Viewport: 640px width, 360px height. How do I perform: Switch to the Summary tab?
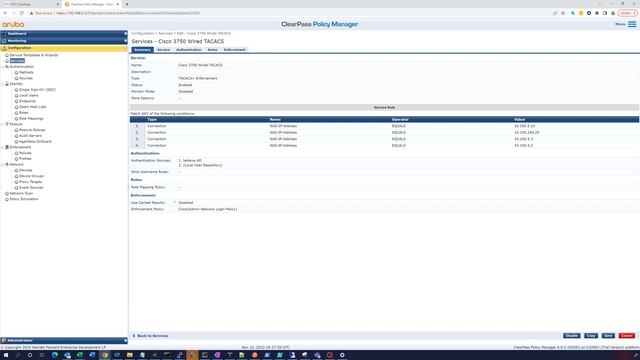coord(142,50)
